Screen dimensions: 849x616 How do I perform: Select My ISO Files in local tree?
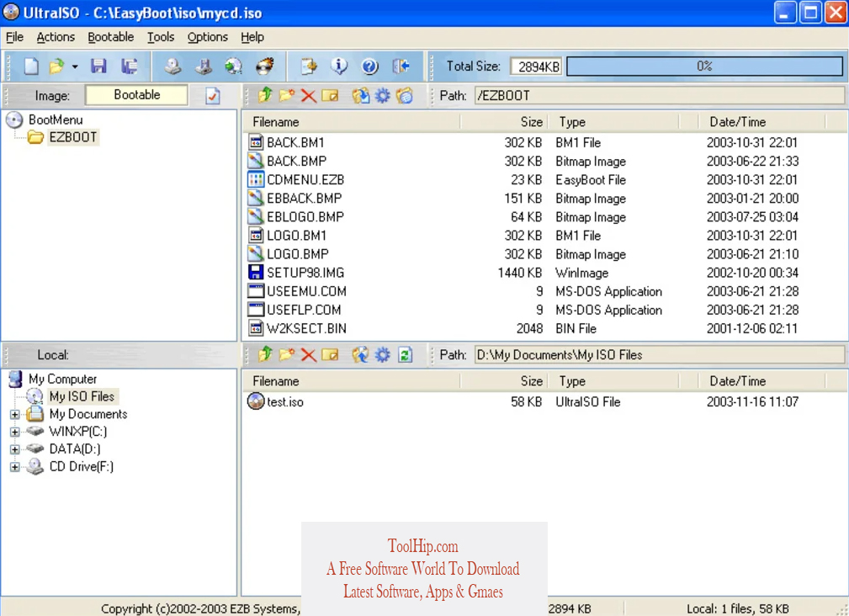pyautogui.click(x=82, y=396)
